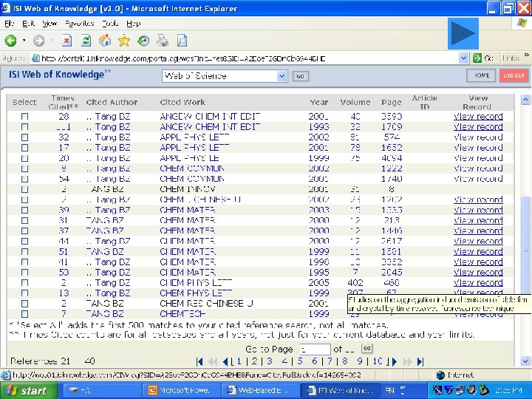Go to the Home page icon
The image size is (532, 399).
[x=105, y=41]
